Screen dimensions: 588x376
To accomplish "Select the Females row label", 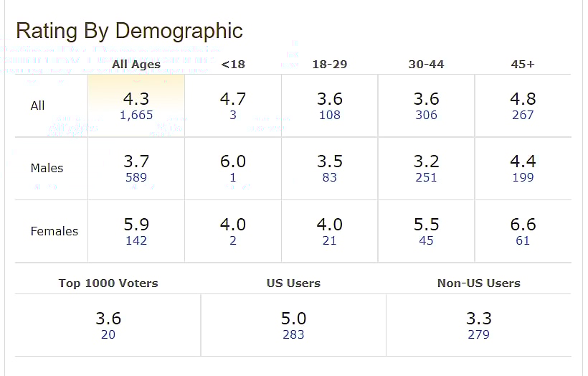I will click(54, 231).
